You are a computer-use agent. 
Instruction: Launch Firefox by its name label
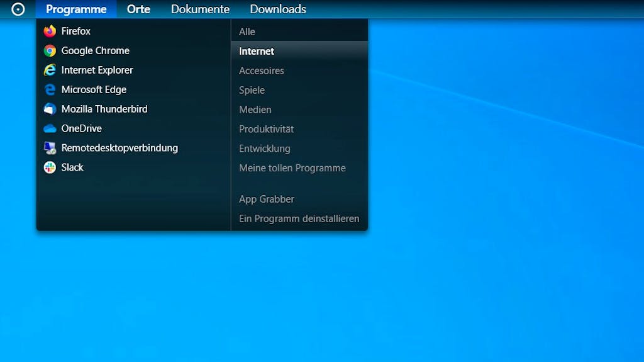click(76, 31)
